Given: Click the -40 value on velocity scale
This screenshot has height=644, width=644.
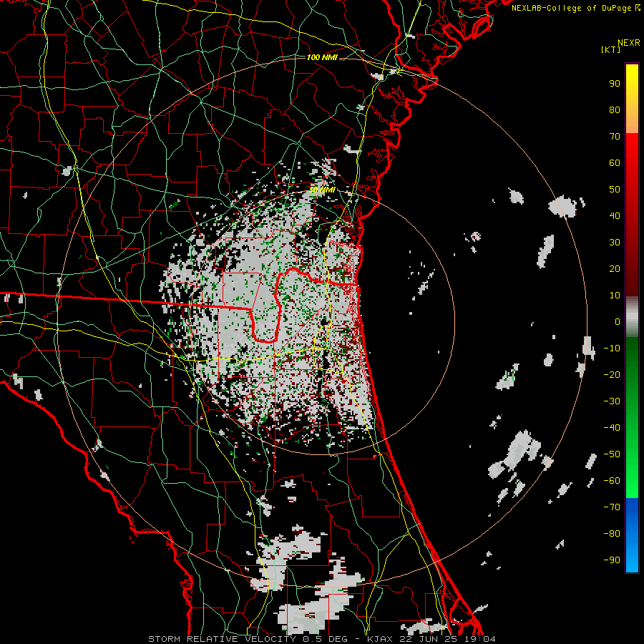Looking at the screenshot, I should click(x=612, y=428).
